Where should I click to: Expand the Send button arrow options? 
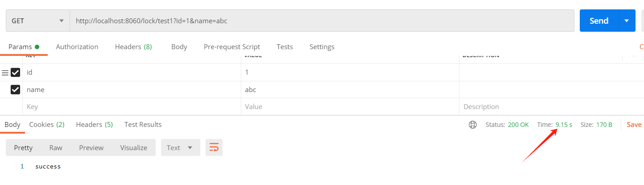click(x=627, y=21)
